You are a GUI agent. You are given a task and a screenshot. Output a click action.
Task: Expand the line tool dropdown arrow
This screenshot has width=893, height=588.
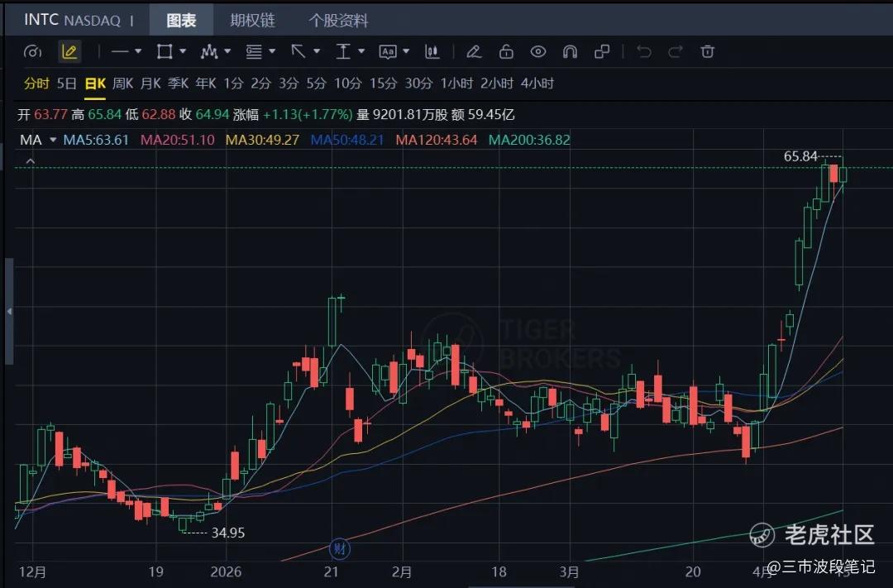[138, 51]
